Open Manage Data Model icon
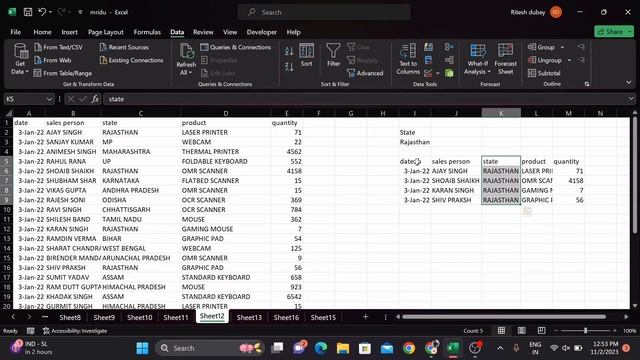The height and width of the screenshot is (360, 640). [449, 73]
